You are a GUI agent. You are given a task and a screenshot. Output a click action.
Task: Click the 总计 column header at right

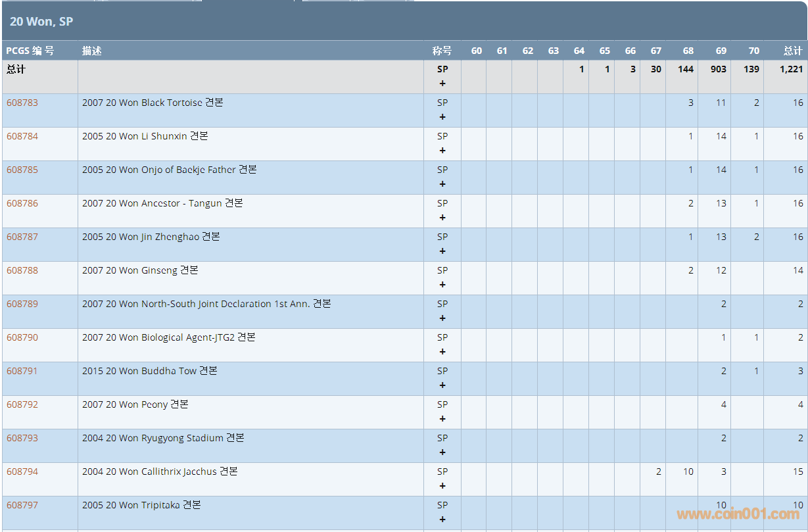click(792, 51)
